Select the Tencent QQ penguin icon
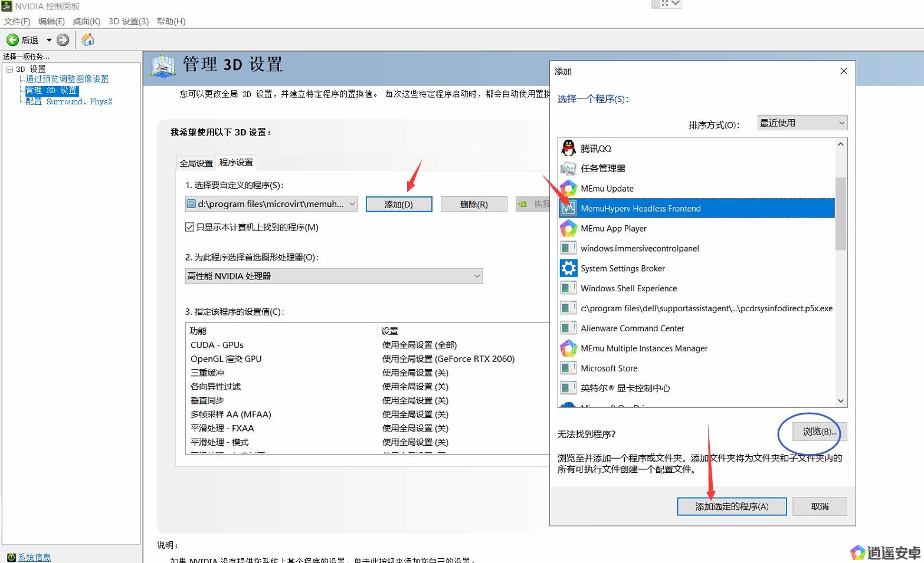 coord(568,148)
